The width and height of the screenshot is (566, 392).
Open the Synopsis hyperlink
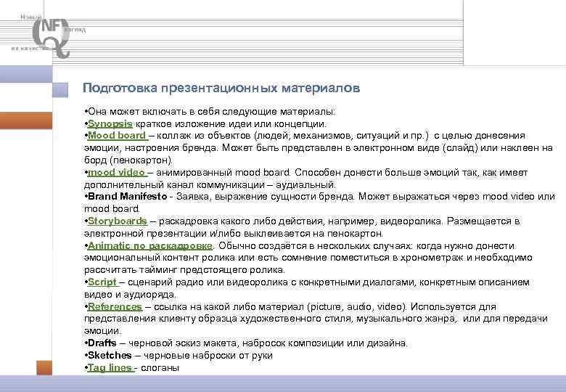point(110,124)
